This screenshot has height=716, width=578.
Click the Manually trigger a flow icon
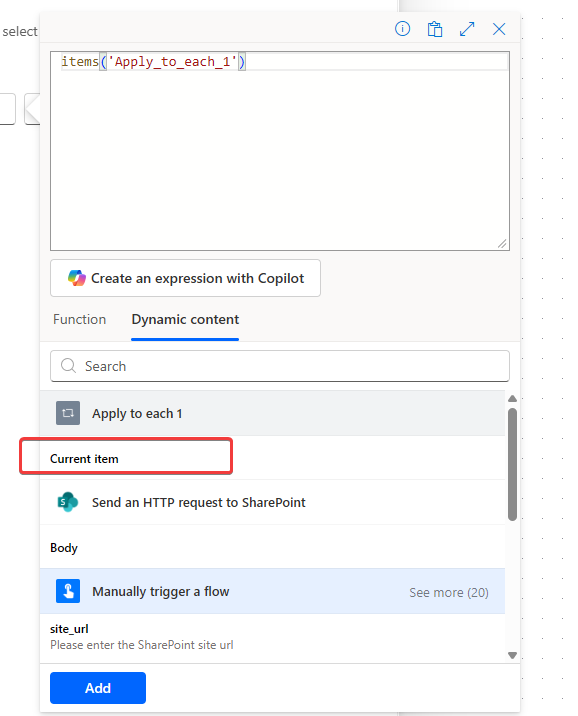[68, 591]
